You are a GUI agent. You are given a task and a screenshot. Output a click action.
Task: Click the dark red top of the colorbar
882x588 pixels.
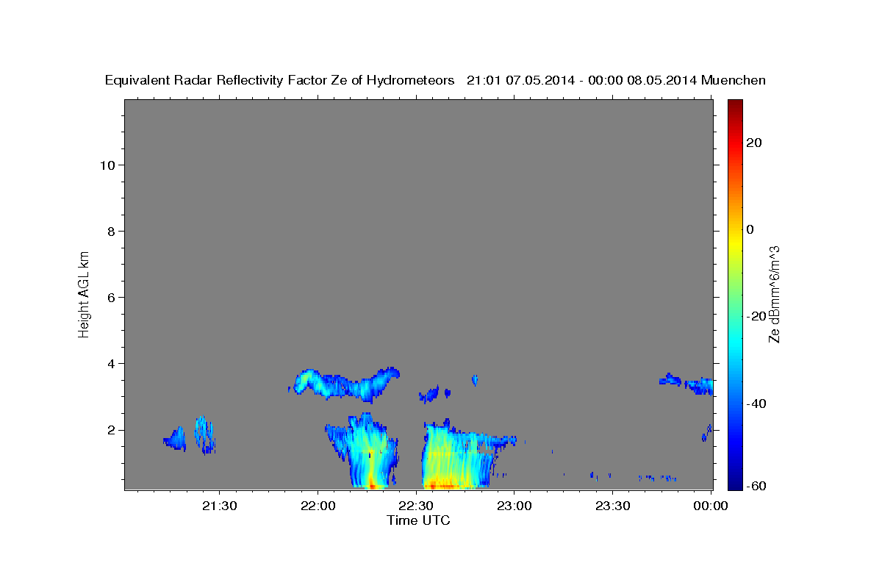[735, 104]
